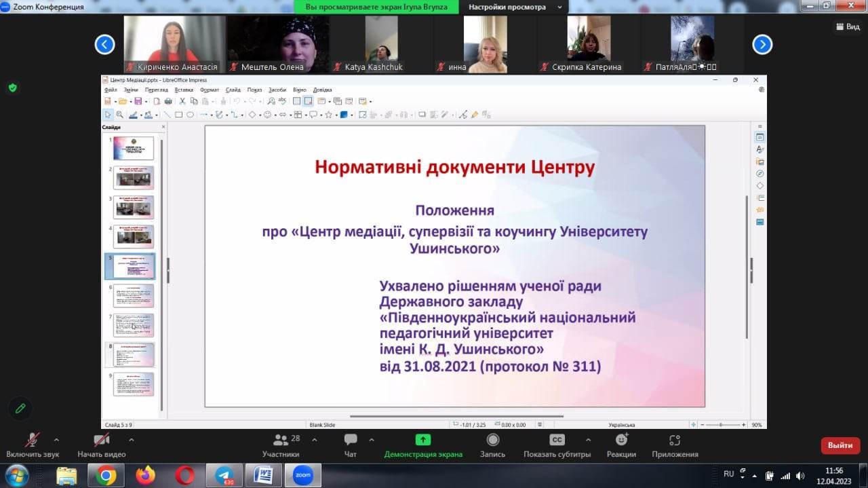Viewport: 868px width, 488px height.
Task: Select slide 2 thumbnail in Слайди panel
Action: (134, 178)
